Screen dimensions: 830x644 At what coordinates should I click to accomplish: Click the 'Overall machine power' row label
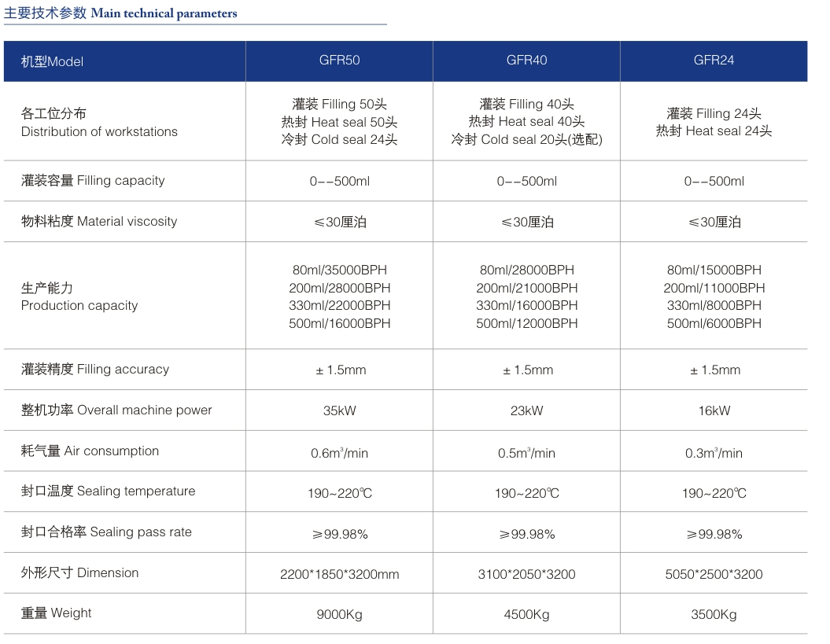pyautogui.click(x=116, y=410)
